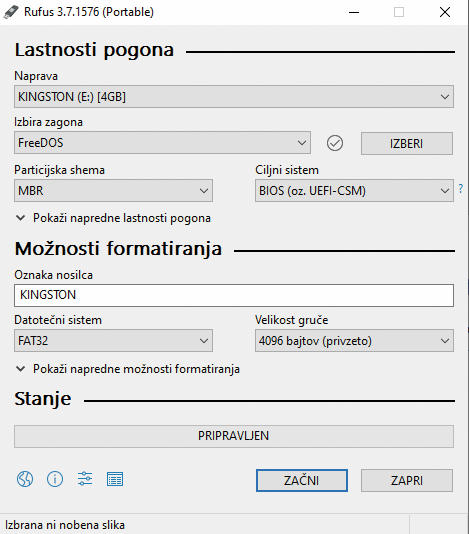The image size is (469, 534).
Task: Open the language selection globe icon
Action: tap(25, 479)
